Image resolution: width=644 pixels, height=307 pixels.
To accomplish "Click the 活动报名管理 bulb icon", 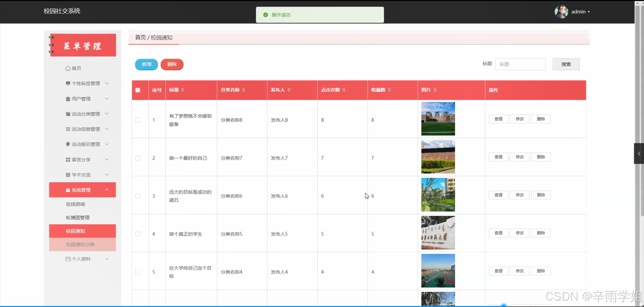I will [68, 144].
